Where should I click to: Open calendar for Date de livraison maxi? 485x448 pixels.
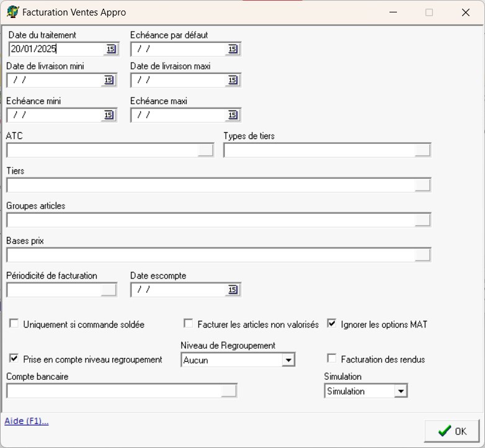click(233, 80)
